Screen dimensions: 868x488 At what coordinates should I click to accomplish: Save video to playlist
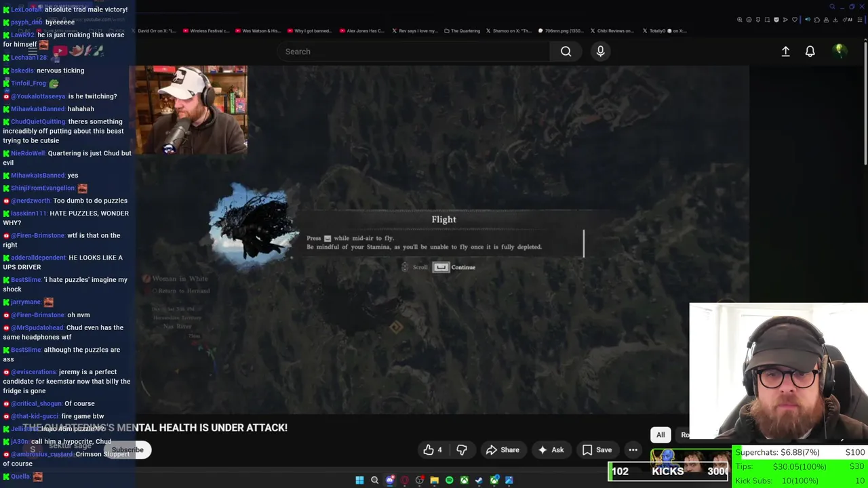click(x=597, y=449)
